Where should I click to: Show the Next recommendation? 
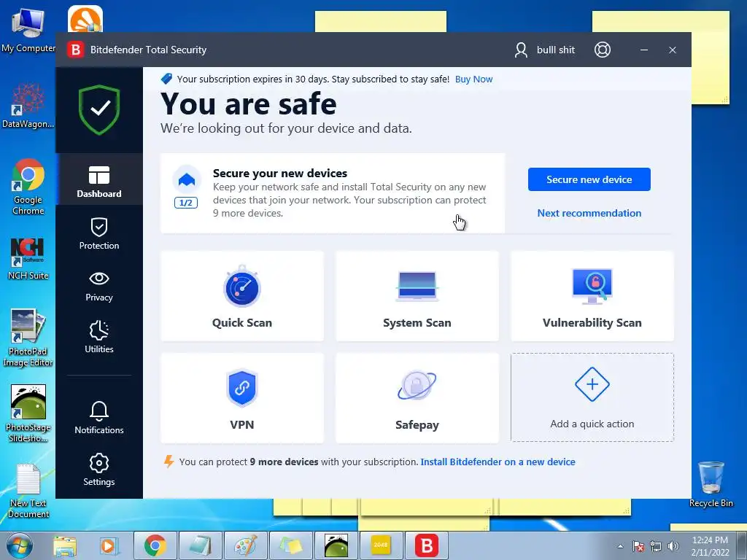point(589,213)
